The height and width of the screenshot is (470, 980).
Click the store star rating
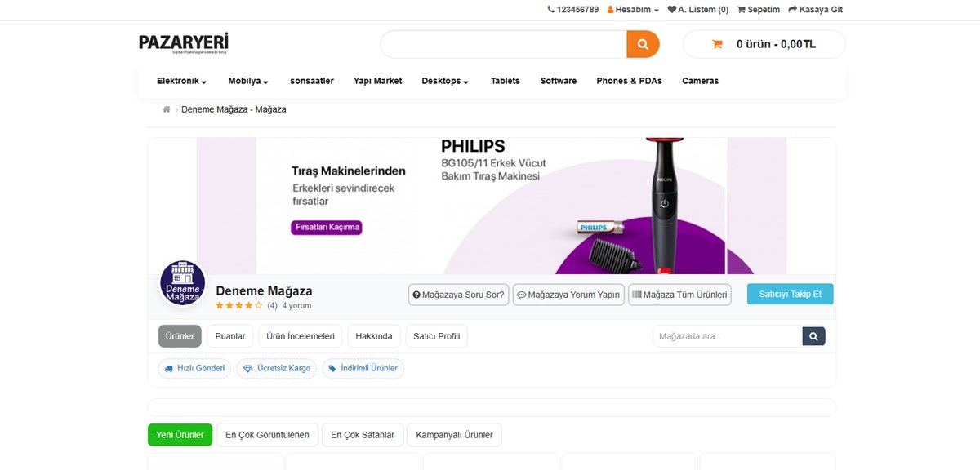(x=238, y=306)
